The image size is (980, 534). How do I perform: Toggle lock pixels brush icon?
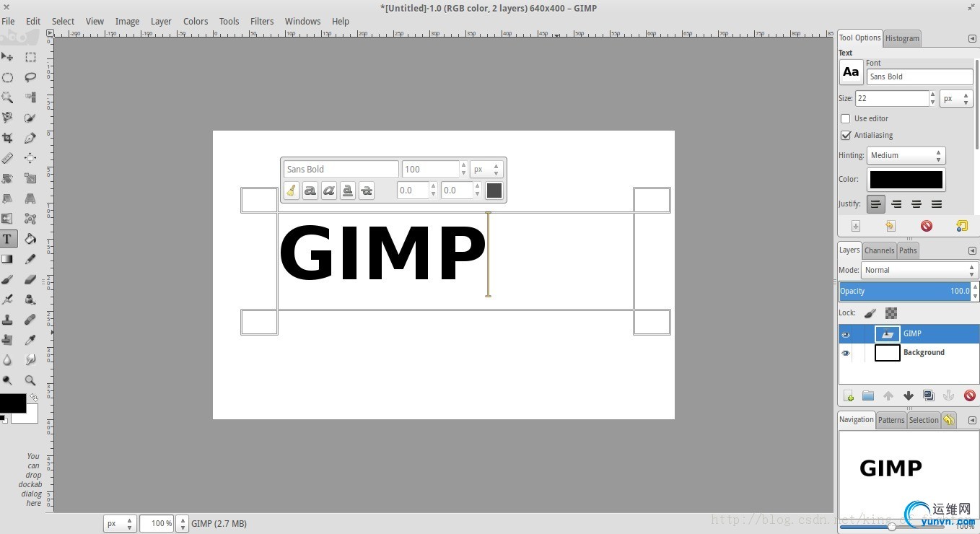(870, 313)
